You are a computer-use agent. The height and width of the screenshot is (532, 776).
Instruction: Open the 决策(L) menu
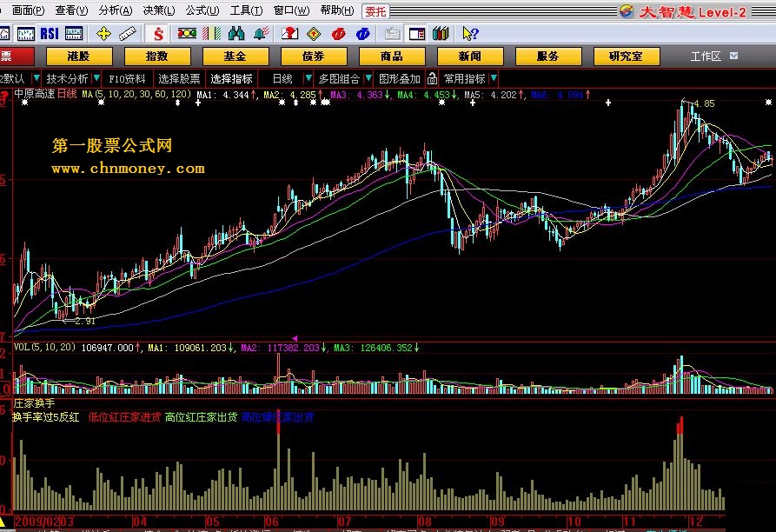[159, 10]
